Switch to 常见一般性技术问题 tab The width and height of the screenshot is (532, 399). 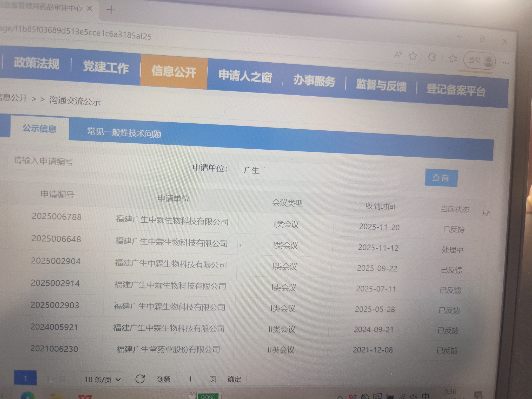(124, 133)
